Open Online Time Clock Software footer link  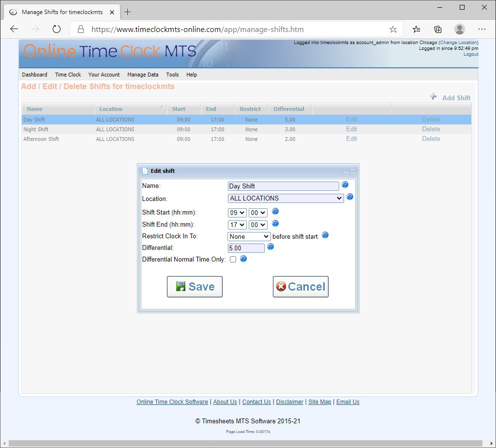point(172,402)
